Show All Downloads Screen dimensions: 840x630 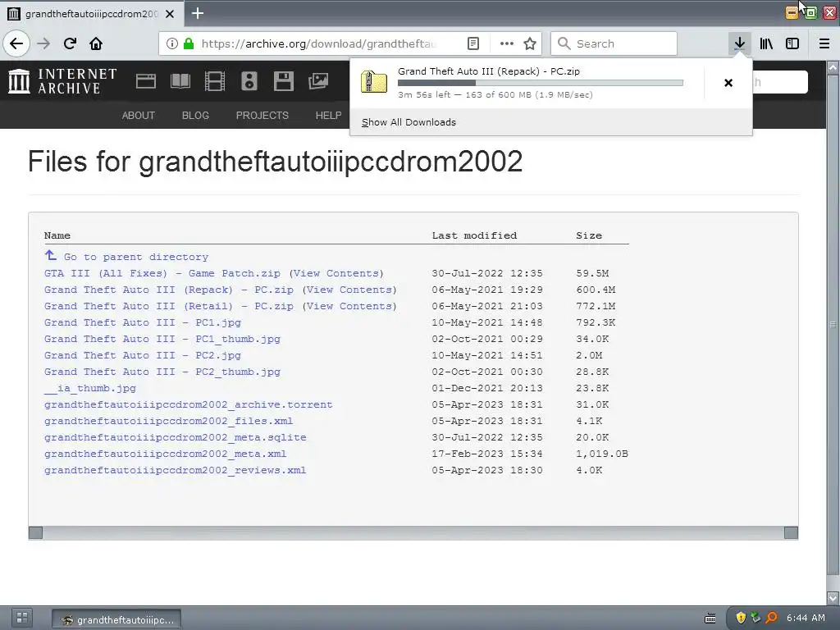409,122
